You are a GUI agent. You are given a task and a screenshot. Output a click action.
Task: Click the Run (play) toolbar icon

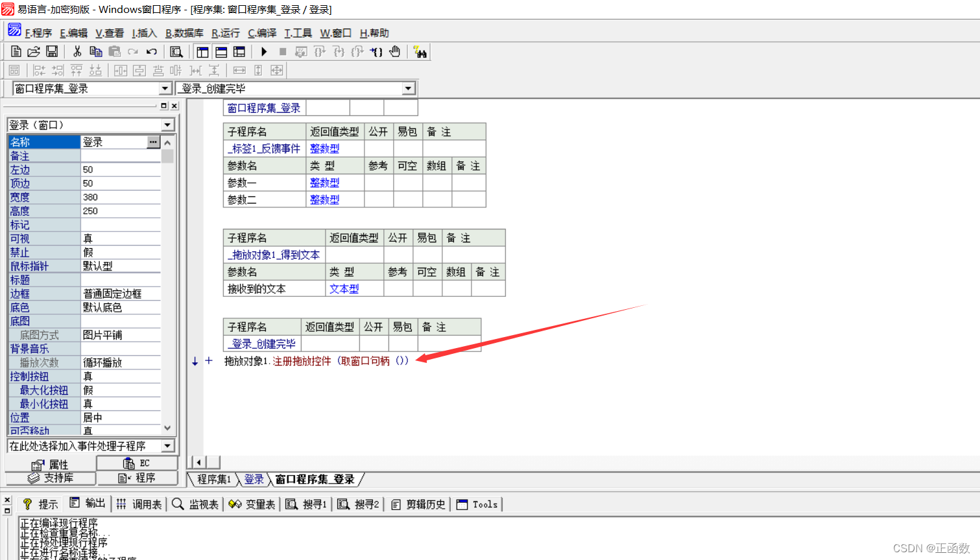click(264, 52)
